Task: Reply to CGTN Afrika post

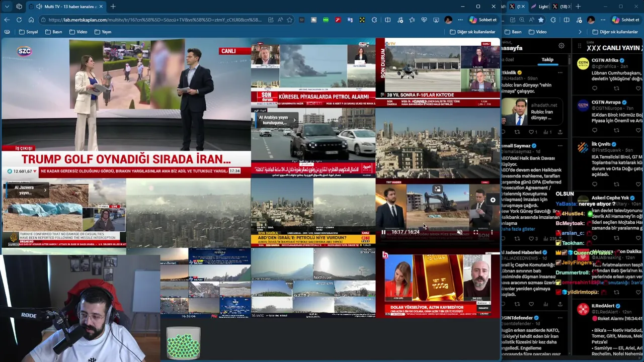Action: pos(595,88)
